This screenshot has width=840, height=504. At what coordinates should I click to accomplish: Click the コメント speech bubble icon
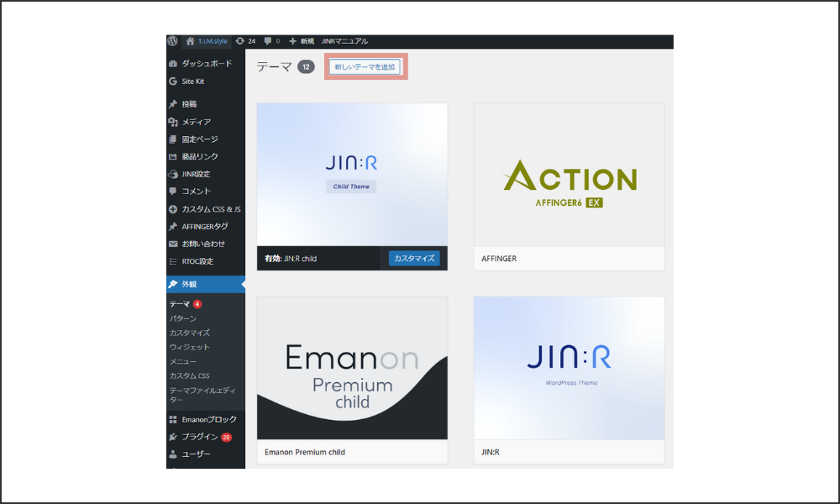tap(173, 192)
